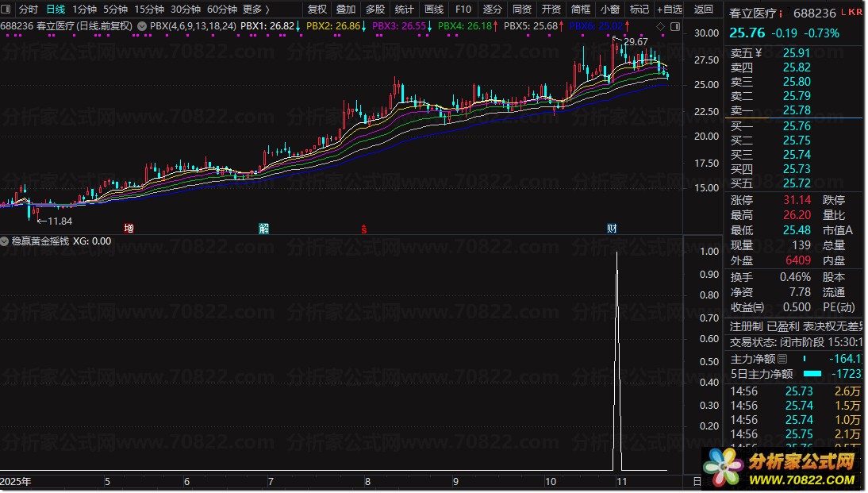Click the 解 event marker on chart
The height and width of the screenshot is (493, 868).
(263, 229)
